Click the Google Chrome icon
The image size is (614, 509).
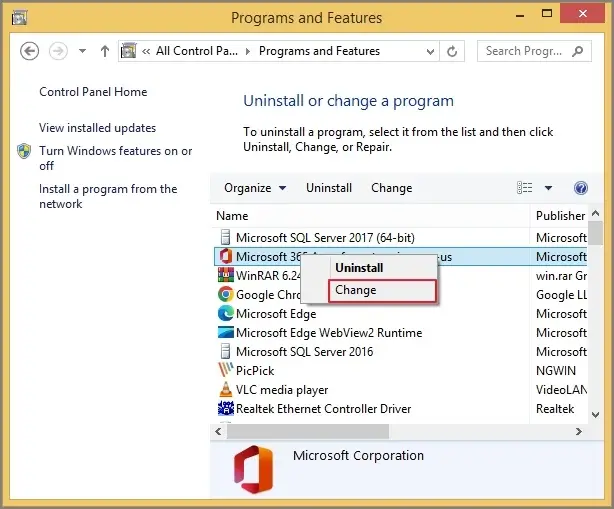point(226,294)
